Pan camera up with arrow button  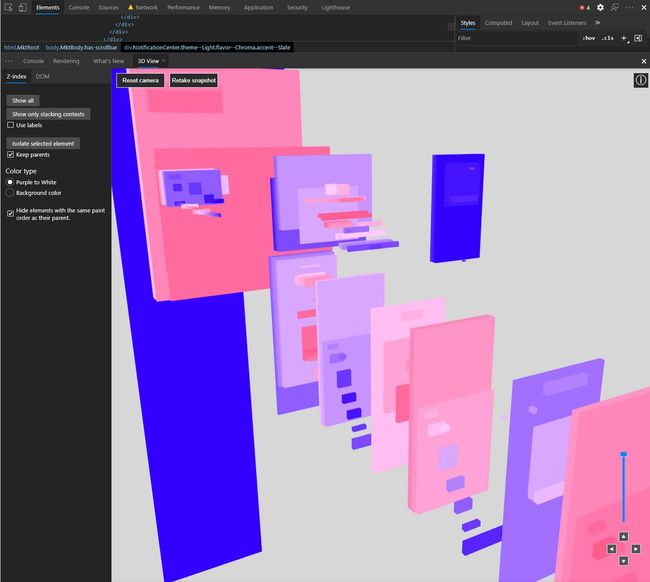tap(623, 537)
